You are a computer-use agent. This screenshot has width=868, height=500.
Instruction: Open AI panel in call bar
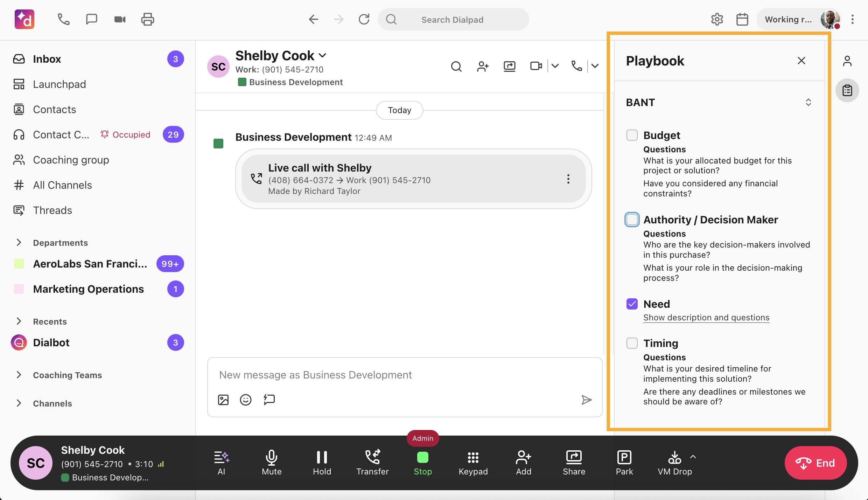(x=221, y=463)
